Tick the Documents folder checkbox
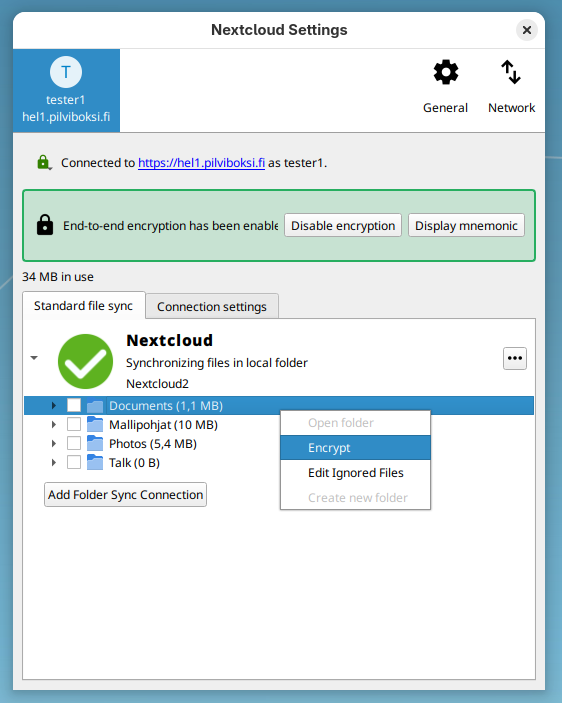Image resolution: width=562 pixels, height=703 pixels. click(x=74, y=405)
